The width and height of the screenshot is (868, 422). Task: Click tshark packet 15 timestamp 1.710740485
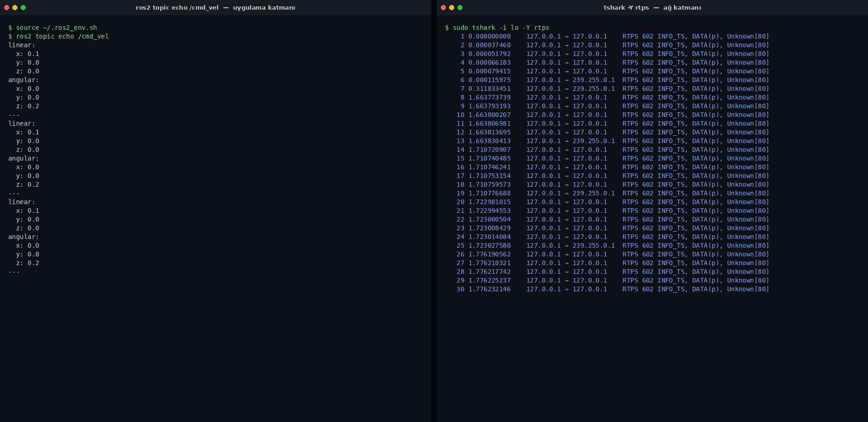(490, 158)
